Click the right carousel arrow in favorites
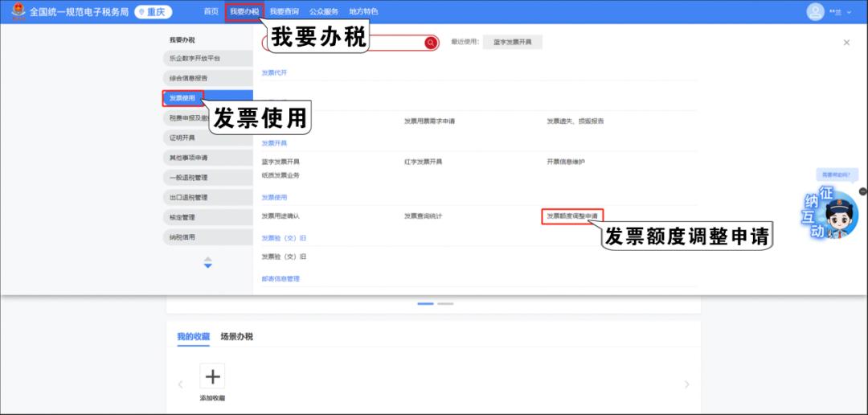This screenshot has height=415, width=868. 686,385
